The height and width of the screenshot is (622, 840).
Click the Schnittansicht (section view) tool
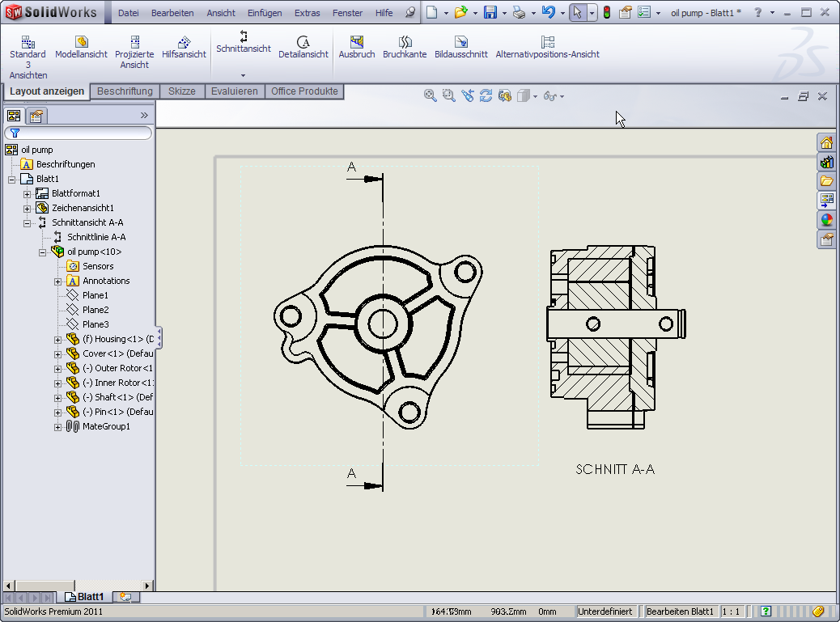[x=243, y=42]
